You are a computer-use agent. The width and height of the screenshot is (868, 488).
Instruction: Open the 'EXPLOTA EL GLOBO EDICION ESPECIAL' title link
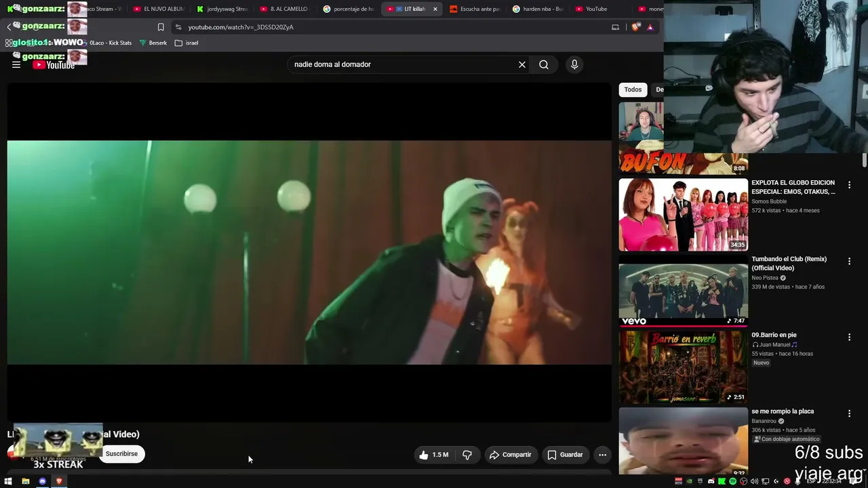(793, 187)
